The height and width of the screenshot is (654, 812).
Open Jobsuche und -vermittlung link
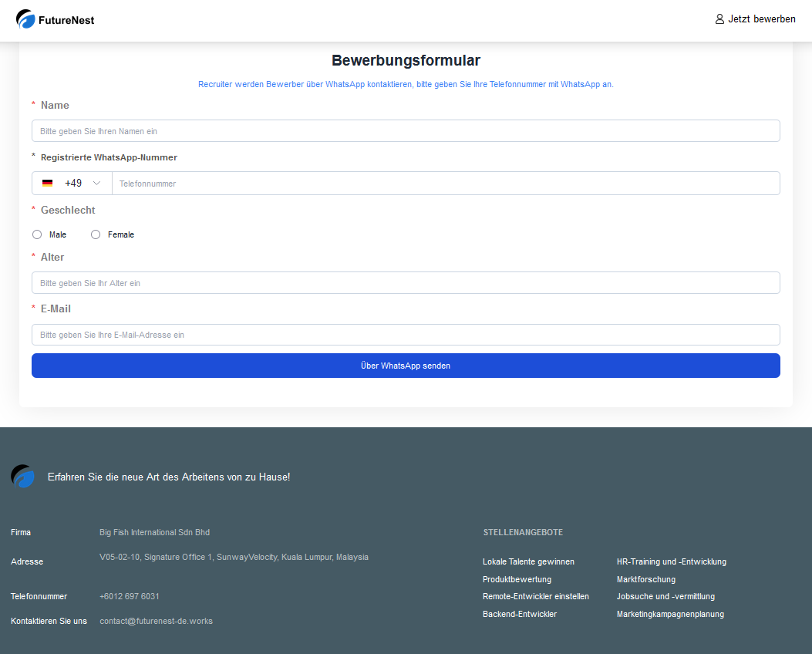tap(665, 596)
